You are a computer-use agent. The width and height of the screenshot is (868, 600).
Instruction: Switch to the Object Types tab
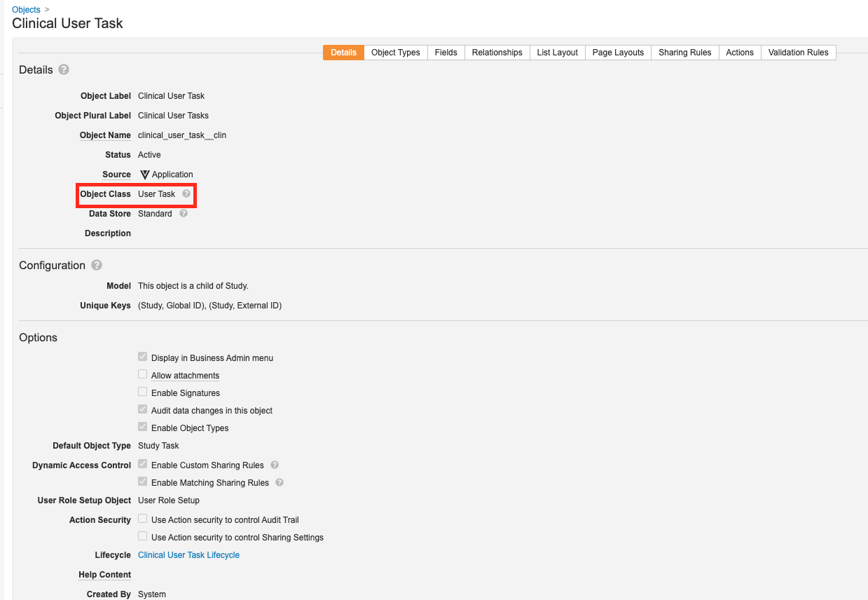(395, 53)
